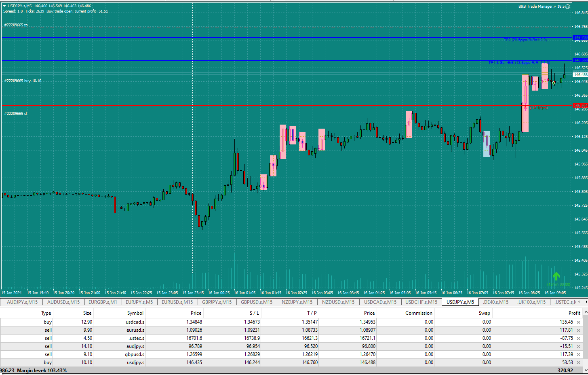Switch to the USDCHF.s,M15 chart tab
Image resolution: width=588 pixels, height=375 pixels.
coord(421,302)
